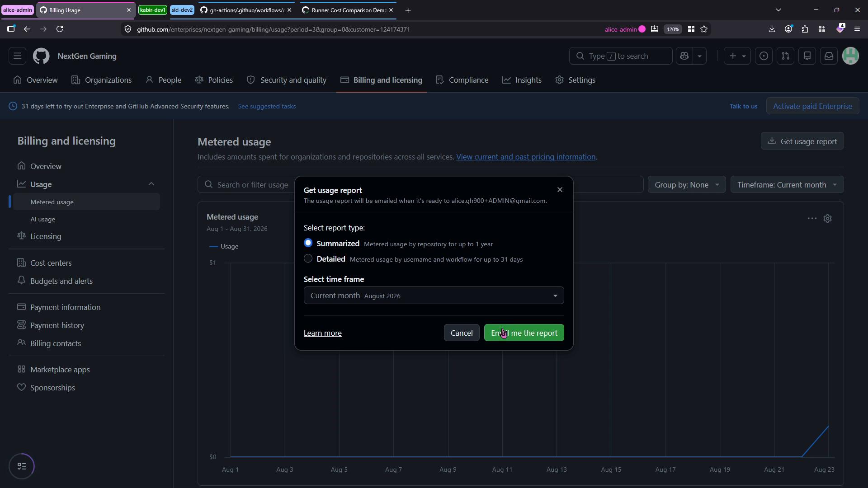
Task: Select the Summarized report type
Action: 308,243
